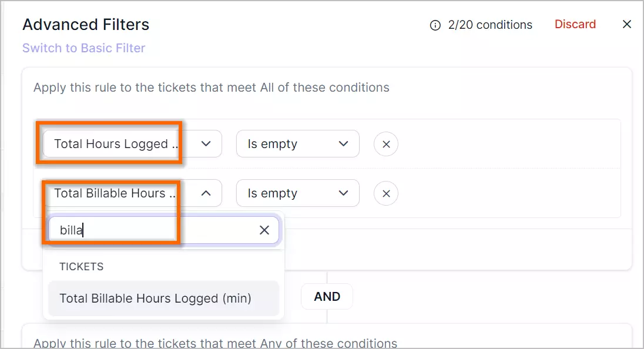This screenshot has height=349, width=644.
Task: Click the AND operator button
Action: pyautogui.click(x=327, y=297)
